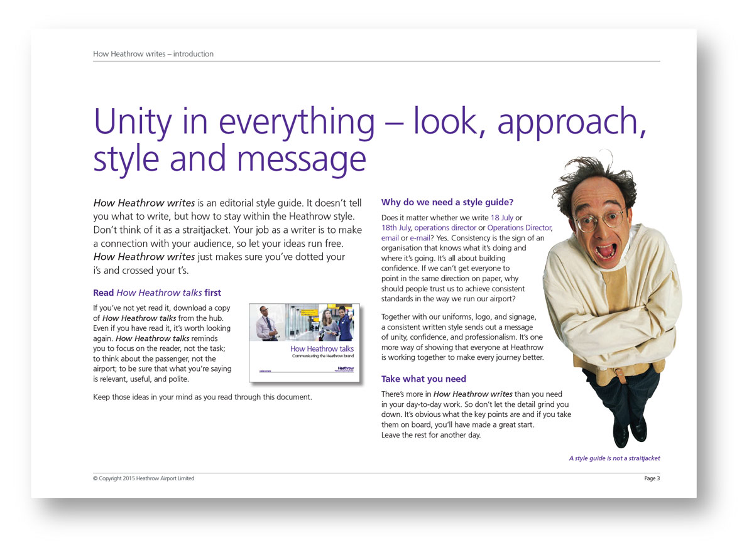The height and width of the screenshot is (560, 754).
Task: Click the header 'How Heathrow writes – introduction'
Action: pos(153,54)
